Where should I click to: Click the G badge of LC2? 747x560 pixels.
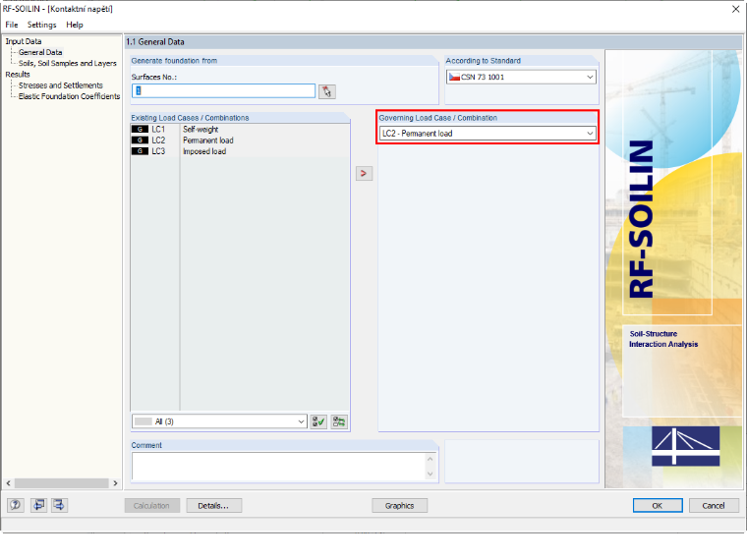140,140
